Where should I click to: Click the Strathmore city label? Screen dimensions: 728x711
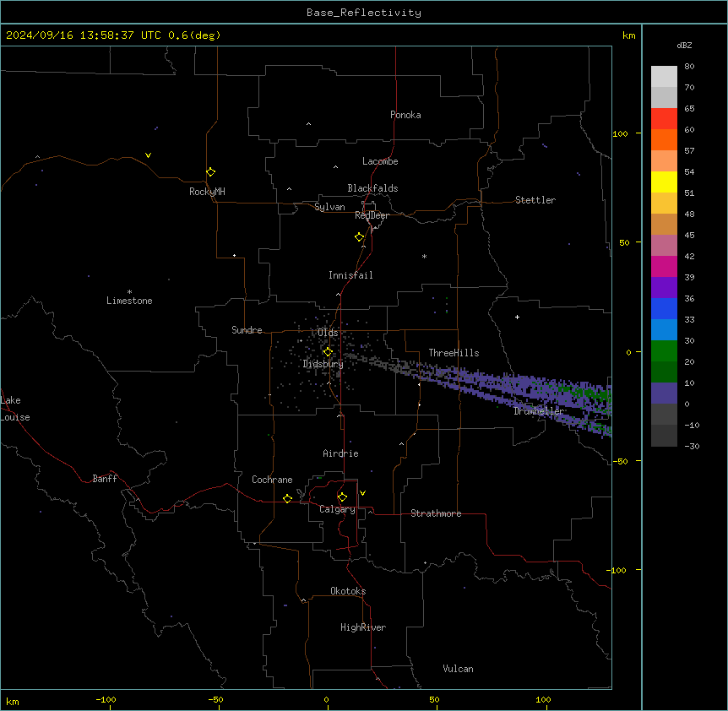point(436,513)
